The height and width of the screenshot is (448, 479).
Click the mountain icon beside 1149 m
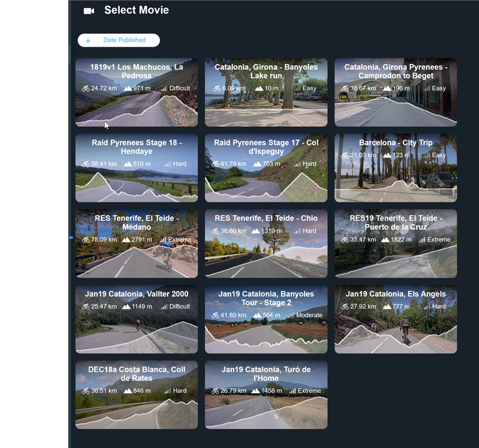(x=126, y=307)
